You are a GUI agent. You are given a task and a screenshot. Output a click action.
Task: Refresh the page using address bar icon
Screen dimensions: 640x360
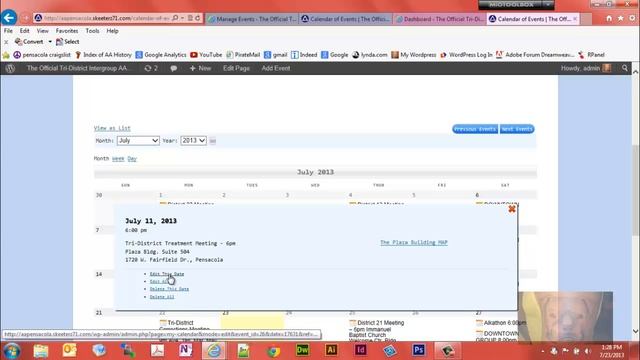(x=198, y=18)
